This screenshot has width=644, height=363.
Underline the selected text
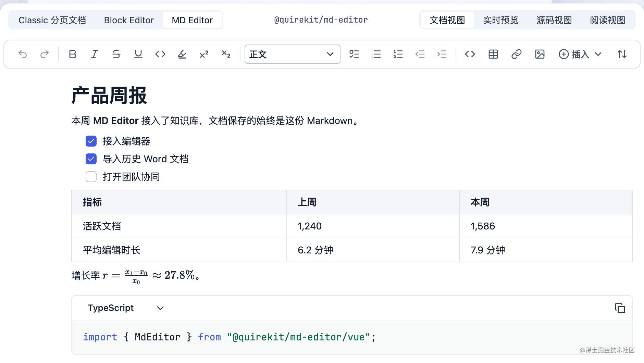(x=138, y=54)
